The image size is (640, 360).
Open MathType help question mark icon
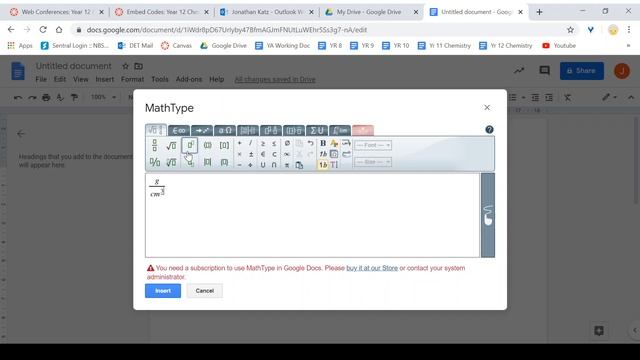coord(489,130)
